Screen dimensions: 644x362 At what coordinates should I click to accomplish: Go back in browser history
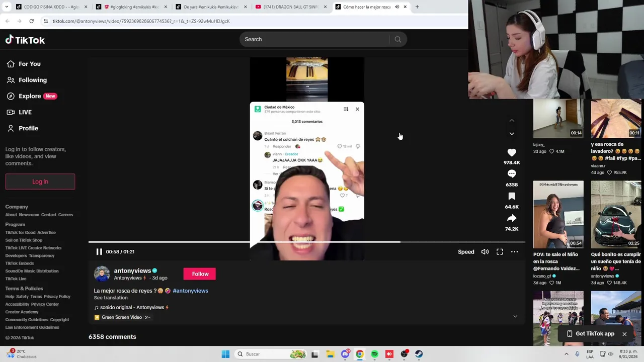pos(7,21)
